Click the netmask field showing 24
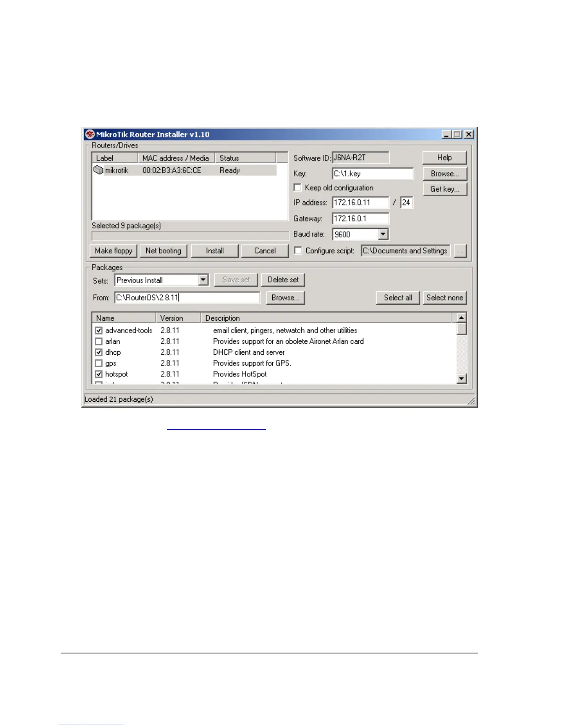563x728 pixels. tap(407, 203)
